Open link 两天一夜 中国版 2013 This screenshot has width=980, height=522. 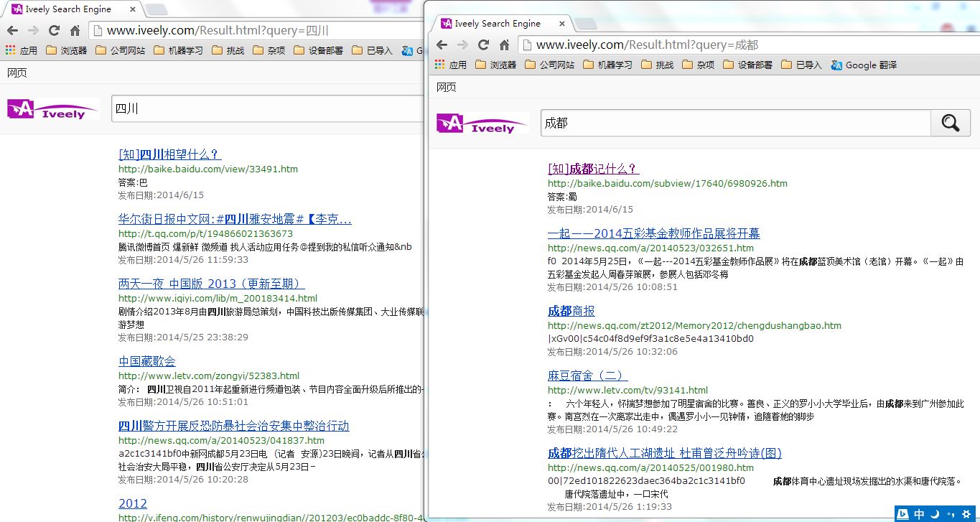[212, 284]
